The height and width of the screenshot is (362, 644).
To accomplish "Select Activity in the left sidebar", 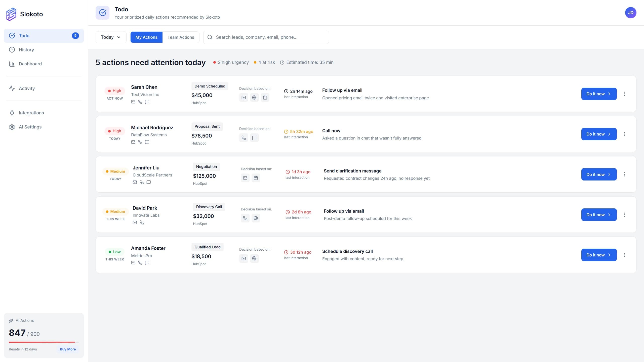I will pos(27,88).
